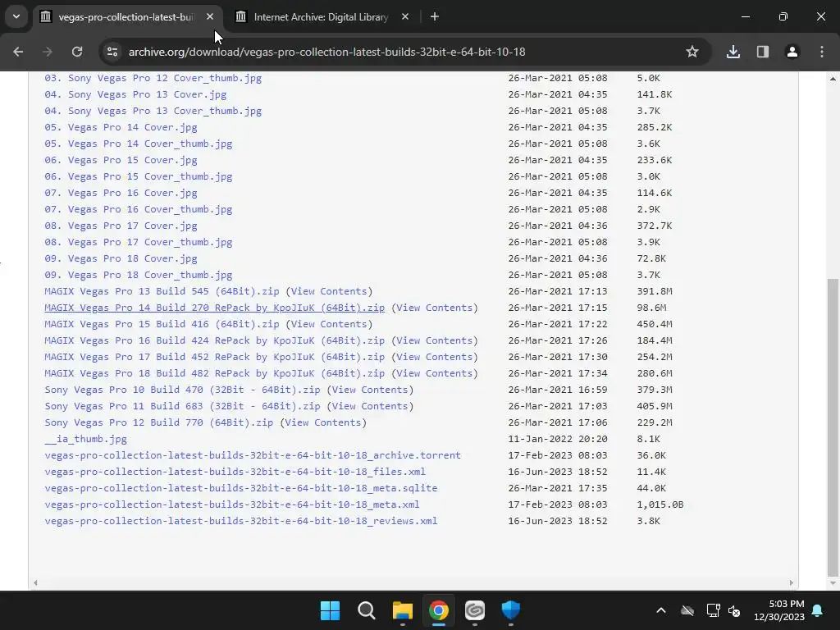Screen dimensions: 840x630
Task: Open 08. Vegas Pro 17 Cover.jpg
Action: click(121, 226)
